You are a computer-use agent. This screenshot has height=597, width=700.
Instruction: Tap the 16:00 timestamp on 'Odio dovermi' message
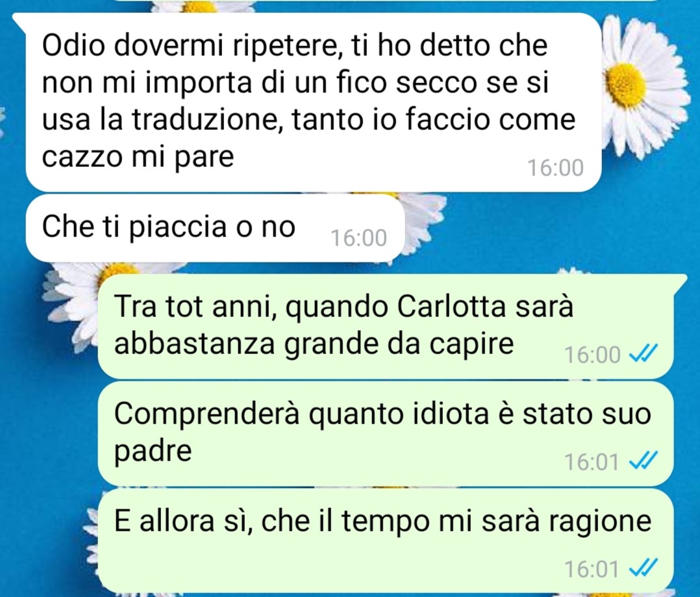555,168
